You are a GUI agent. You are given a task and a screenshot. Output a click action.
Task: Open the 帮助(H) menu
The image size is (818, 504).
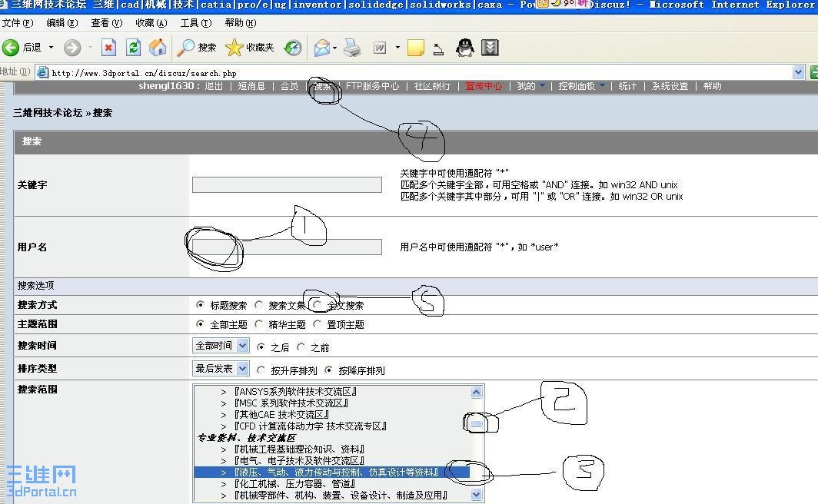pos(241,23)
